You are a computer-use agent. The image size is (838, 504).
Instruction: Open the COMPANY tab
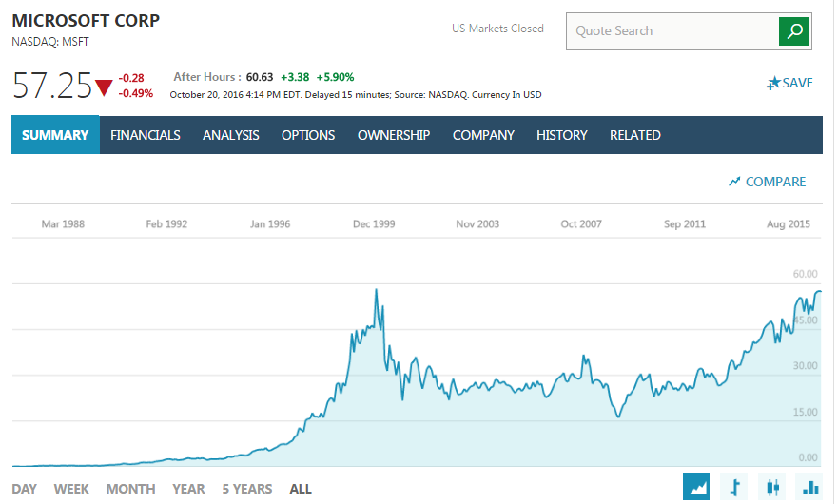click(x=483, y=135)
